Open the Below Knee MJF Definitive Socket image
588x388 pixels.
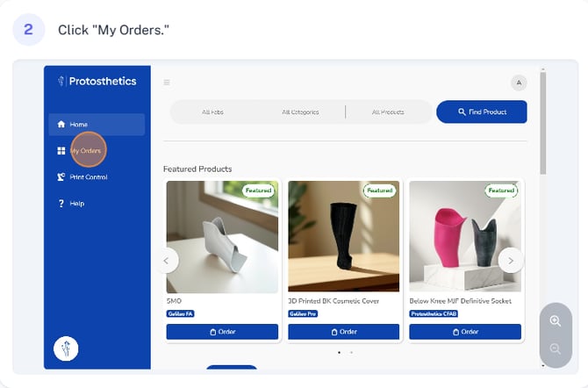(465, 236)
